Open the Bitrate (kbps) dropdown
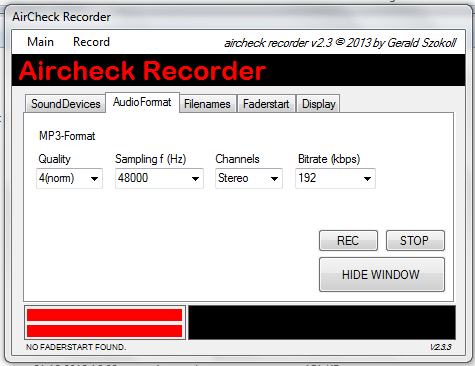This screenshot has height=366, width=475. point(335,178)
